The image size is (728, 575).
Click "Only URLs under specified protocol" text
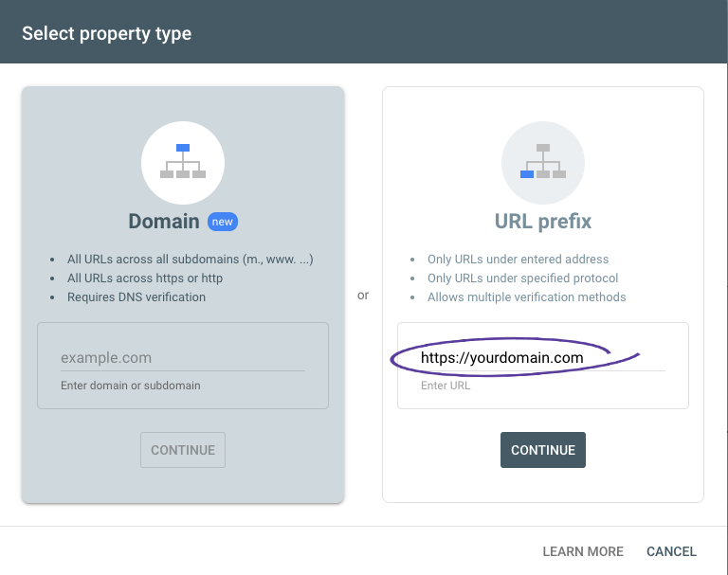pos(523,278)
